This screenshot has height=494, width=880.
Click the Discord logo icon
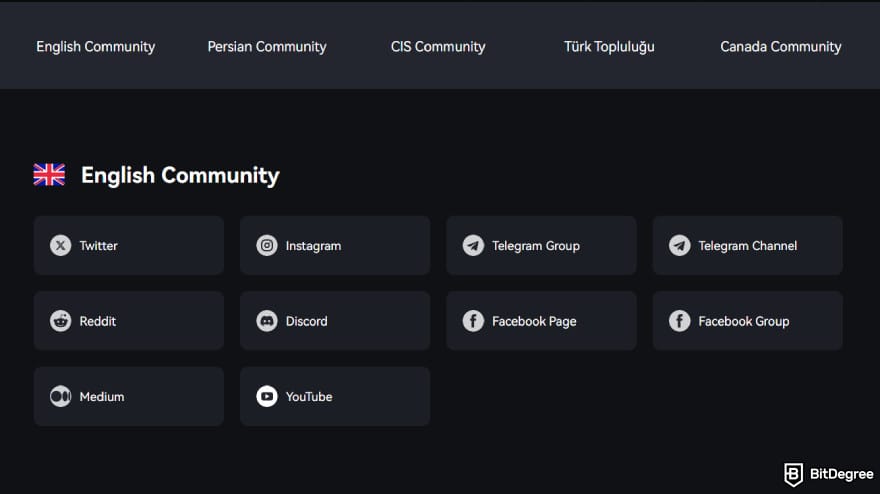pyautogui.click(x=267, y=321)
